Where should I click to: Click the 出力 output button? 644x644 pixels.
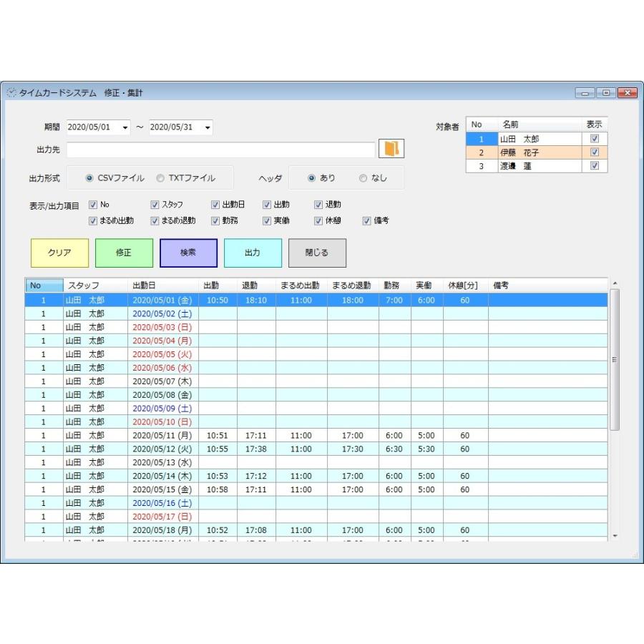pos(253,253)
